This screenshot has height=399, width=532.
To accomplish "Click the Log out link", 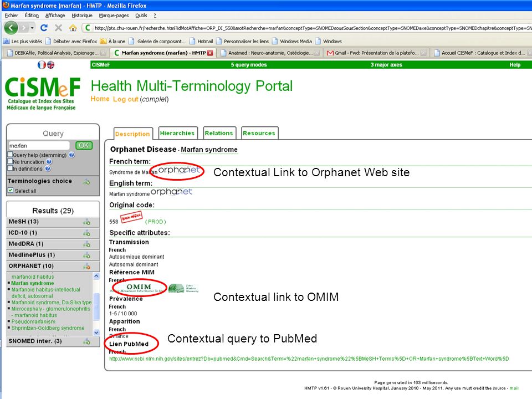I will tap(126, 99).
